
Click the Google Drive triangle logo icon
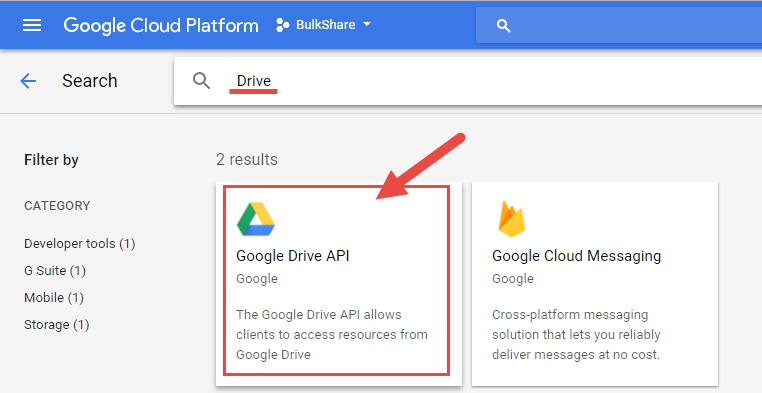coord(256,219)
